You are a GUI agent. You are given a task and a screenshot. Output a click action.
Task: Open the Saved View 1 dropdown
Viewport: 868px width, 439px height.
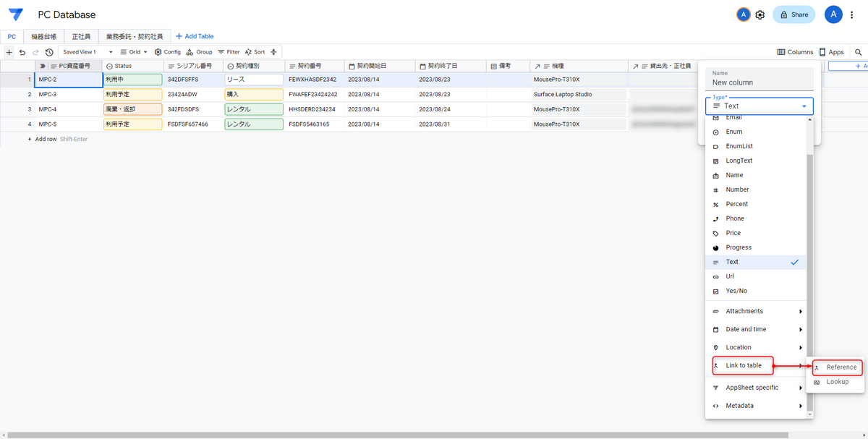[88, 52]
